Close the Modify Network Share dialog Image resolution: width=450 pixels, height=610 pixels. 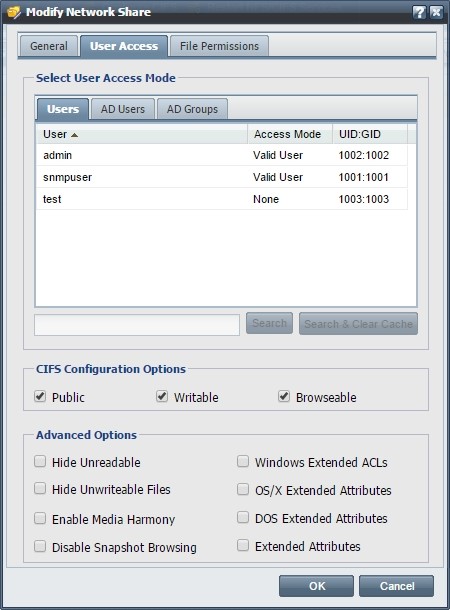[436, 12]
